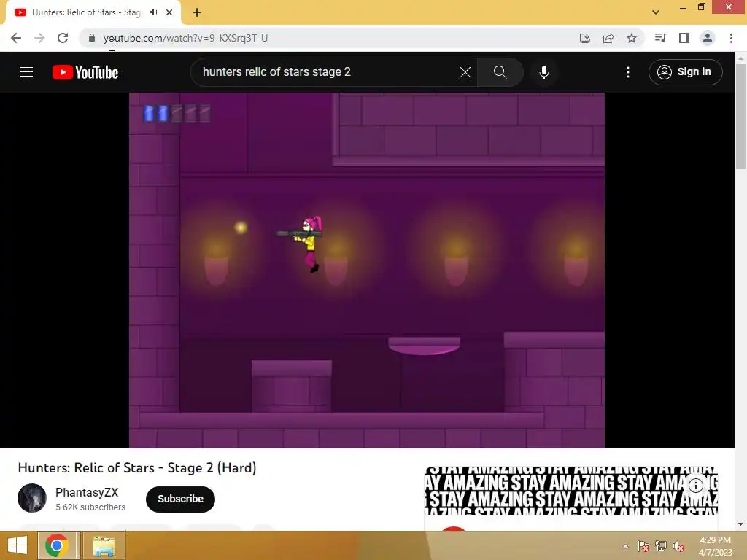Open the network tray icon
Screen dimensions: 747x560
click(661, 546)
